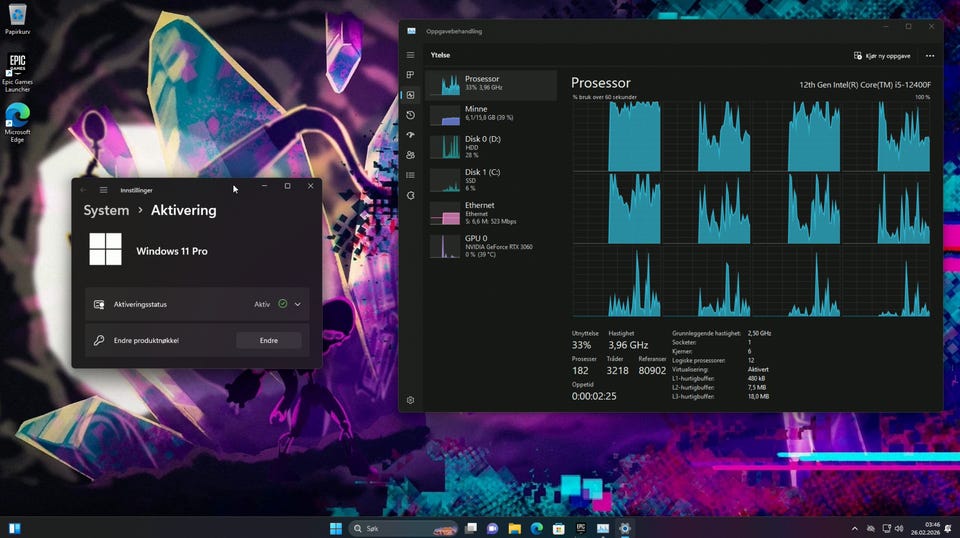Screen dimensions: 960x538
Task: Open File Explorer from the taskbar
Action: pyautogui.click(x=514, y=528)
